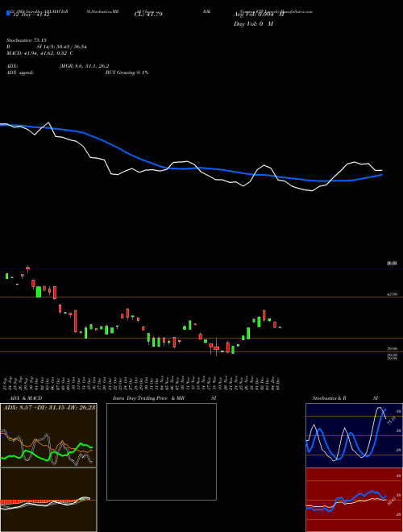Image resolution: width=403 pixels, height=532 pixels.
Task: Click the 'Stochastics & R' panel title
Action: click(330, 398)
